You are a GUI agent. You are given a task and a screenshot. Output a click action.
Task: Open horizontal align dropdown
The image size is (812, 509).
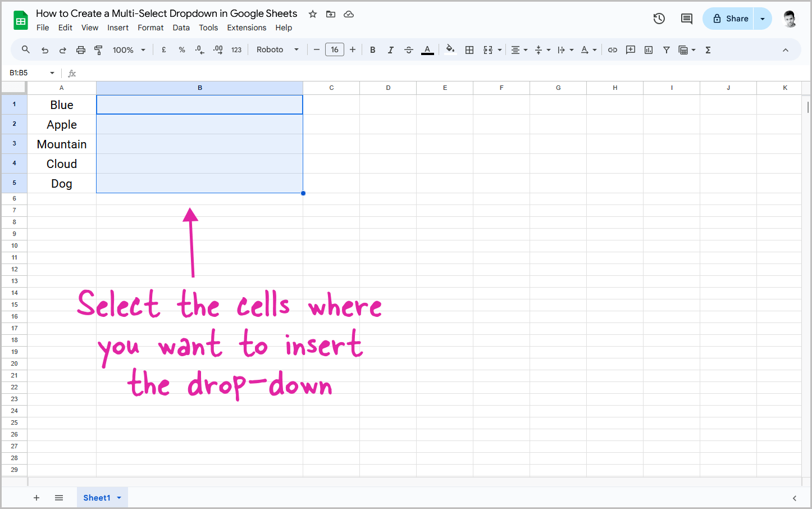(519, 50)
